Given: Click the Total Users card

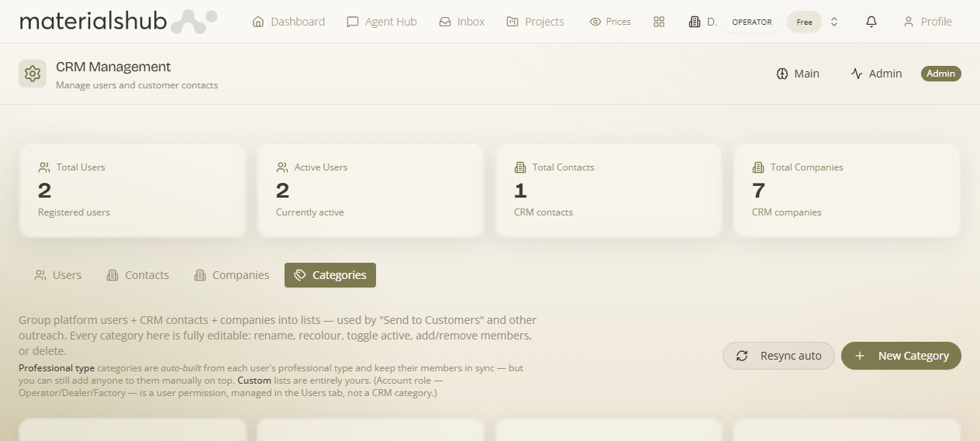Looking at the screenshot, I should coord(133,190).
